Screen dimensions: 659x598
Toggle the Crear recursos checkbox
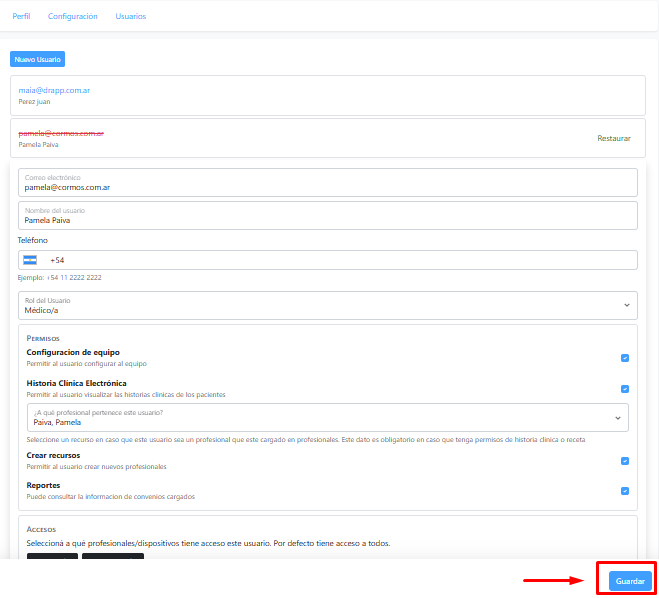point(625,461)
